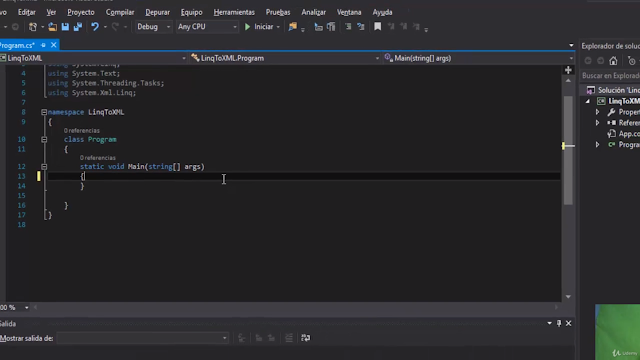
Task: Open the Compilar menu
Action: pyautogui.click(x=120, y=12)
